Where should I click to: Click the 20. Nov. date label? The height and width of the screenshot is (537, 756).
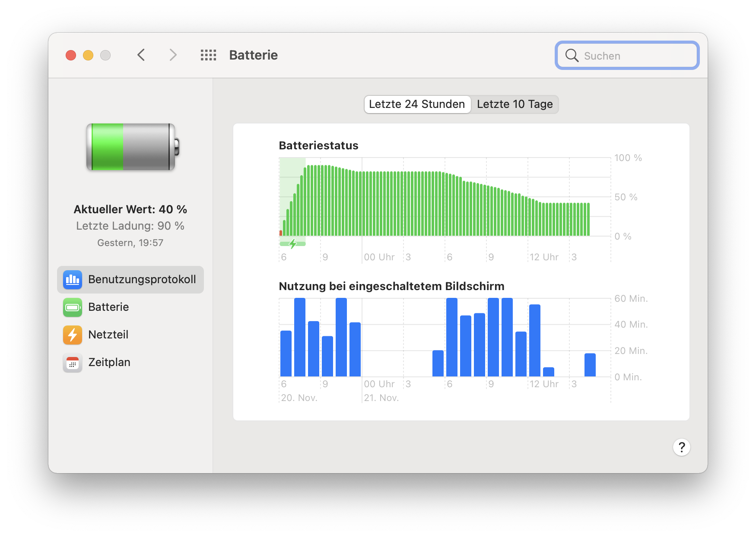299,398
